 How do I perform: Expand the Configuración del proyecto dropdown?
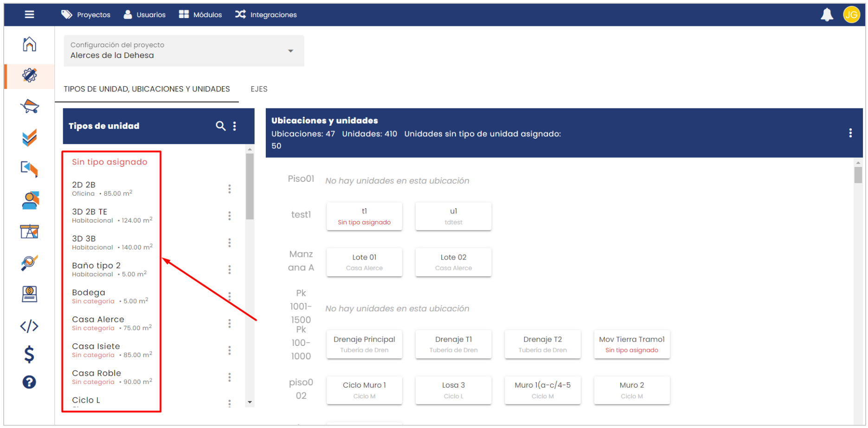290,51
